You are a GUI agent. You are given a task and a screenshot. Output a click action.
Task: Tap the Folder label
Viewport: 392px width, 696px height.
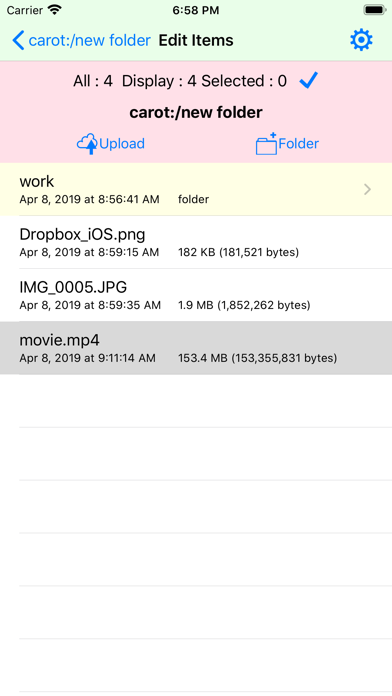[298, 143]
